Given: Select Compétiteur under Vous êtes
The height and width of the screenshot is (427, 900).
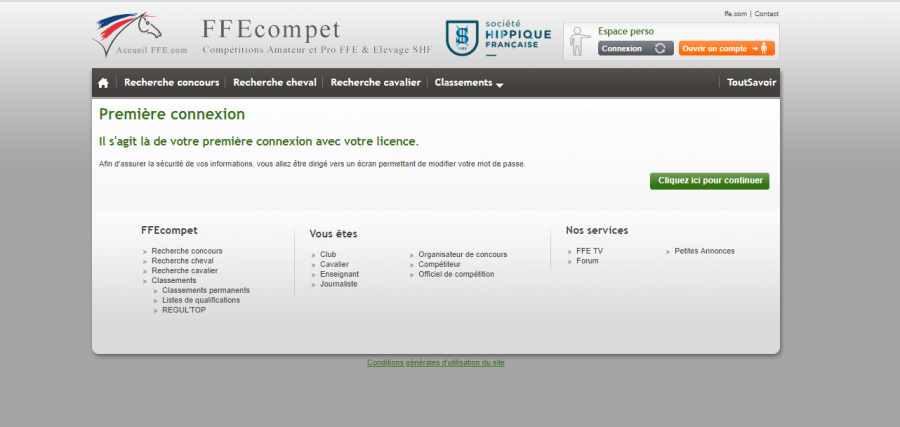Looking at the screenshot, I should coord(440,264).
